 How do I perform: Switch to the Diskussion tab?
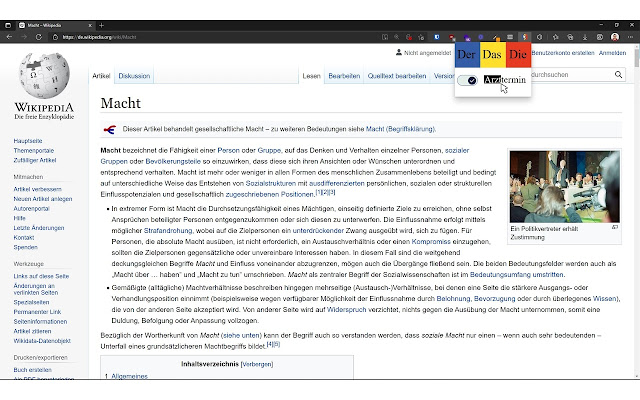point(134,76)
